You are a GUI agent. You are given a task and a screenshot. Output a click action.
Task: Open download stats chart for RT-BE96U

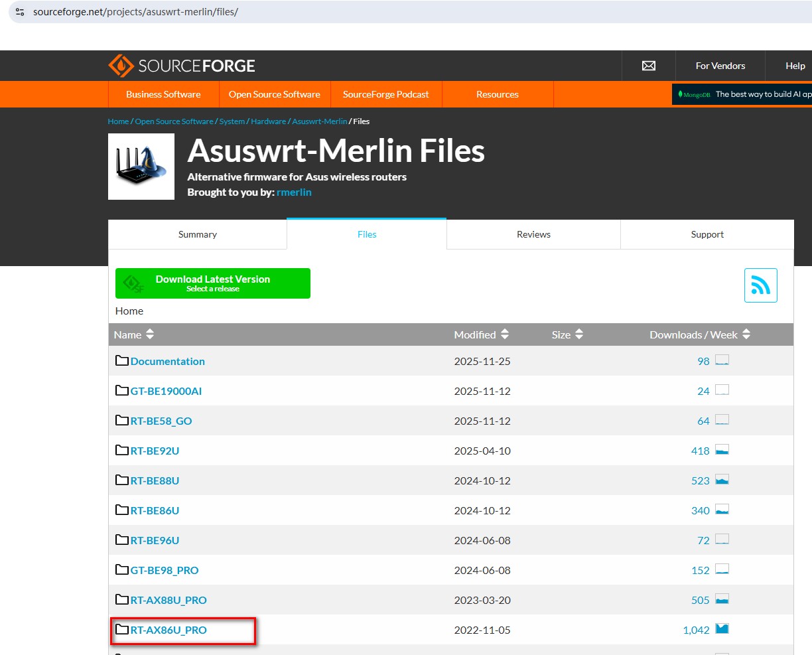(x=722, y=540)
